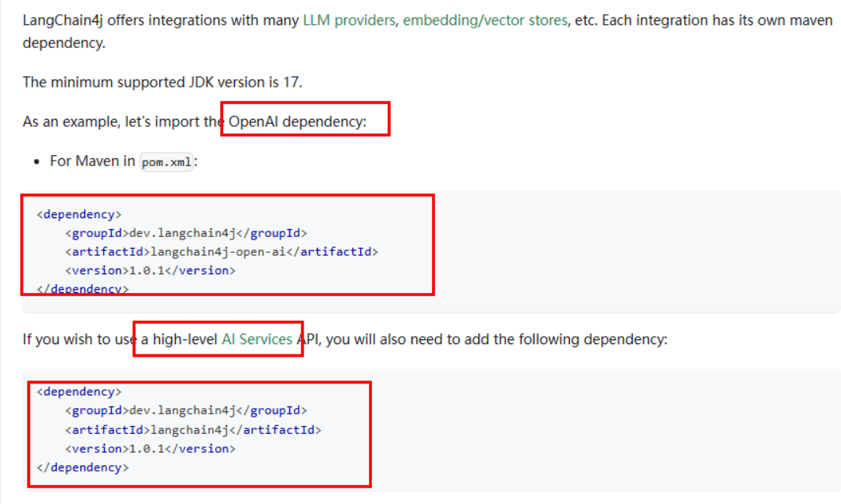Open the LLM providers link
The width and height of the screenshot is (841, 504).
pos(348,20)
